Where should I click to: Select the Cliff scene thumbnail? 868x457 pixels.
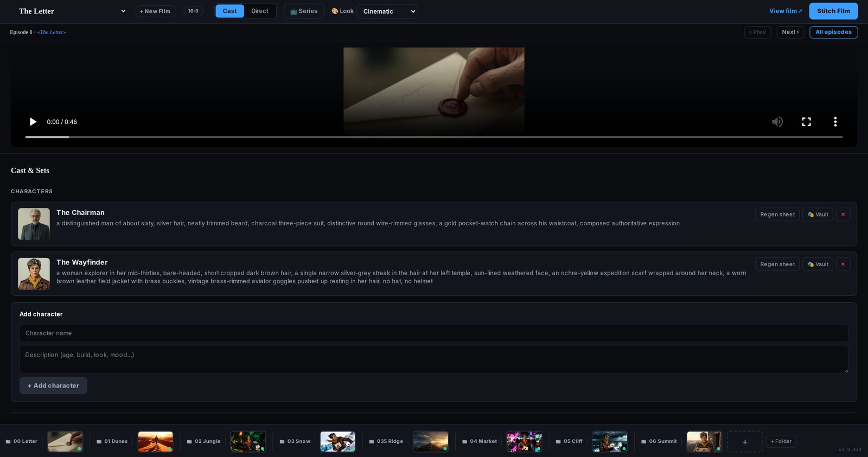(x=610, y=441)
